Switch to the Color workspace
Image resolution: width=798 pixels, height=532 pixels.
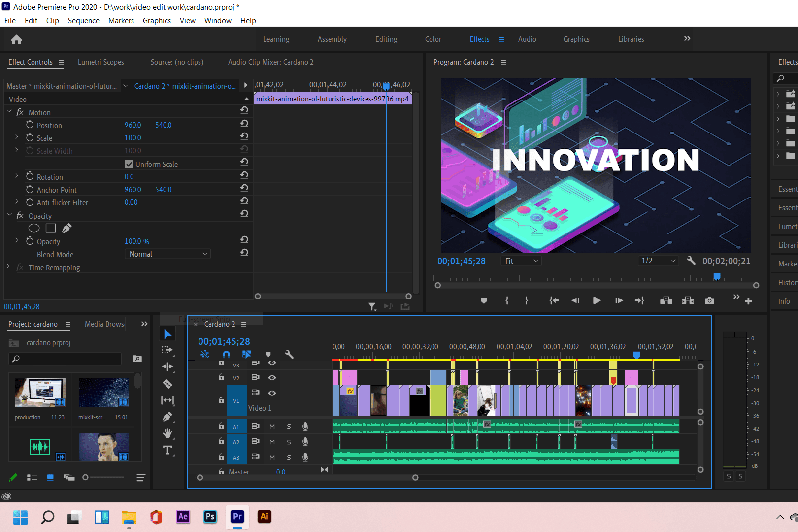433,39
